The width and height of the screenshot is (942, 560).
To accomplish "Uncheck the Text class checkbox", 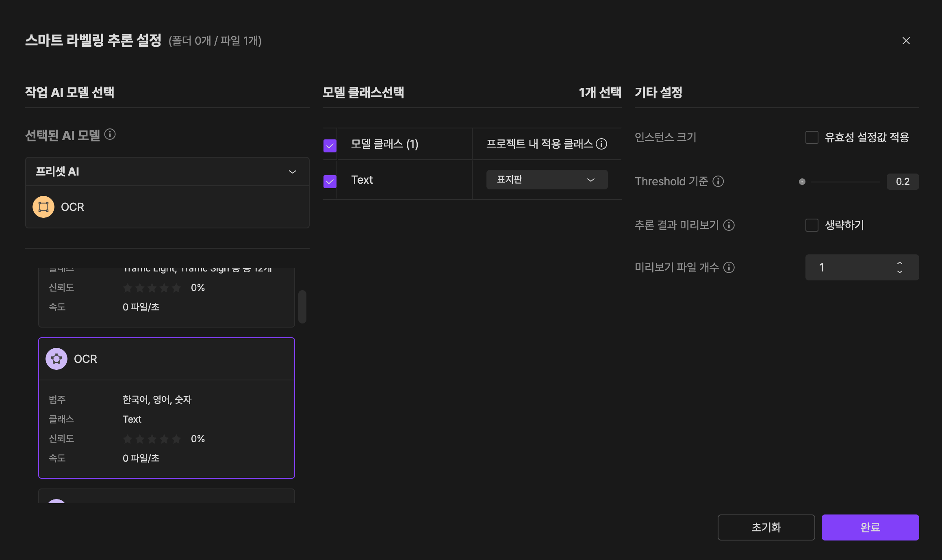I will click(x=330, y=181).
